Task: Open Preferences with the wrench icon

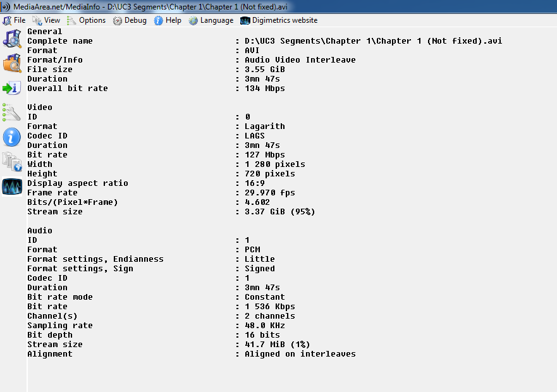Action: [x=12, y=113]
